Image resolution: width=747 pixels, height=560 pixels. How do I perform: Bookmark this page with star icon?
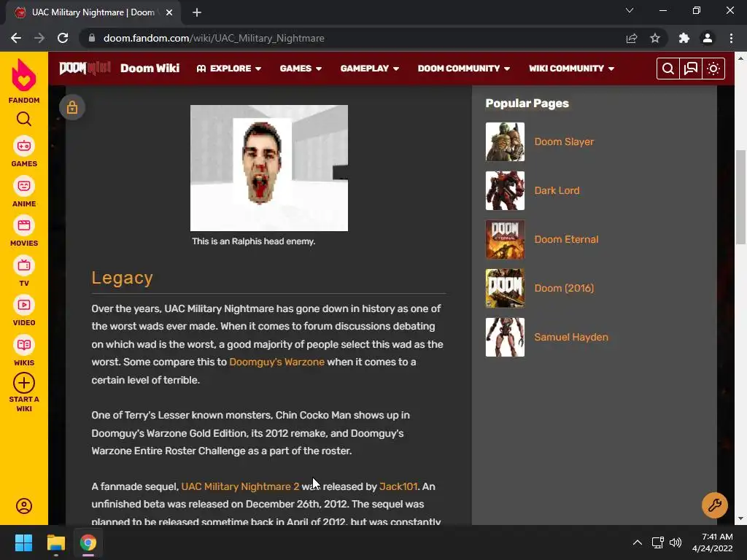click(x=655, y=38)
